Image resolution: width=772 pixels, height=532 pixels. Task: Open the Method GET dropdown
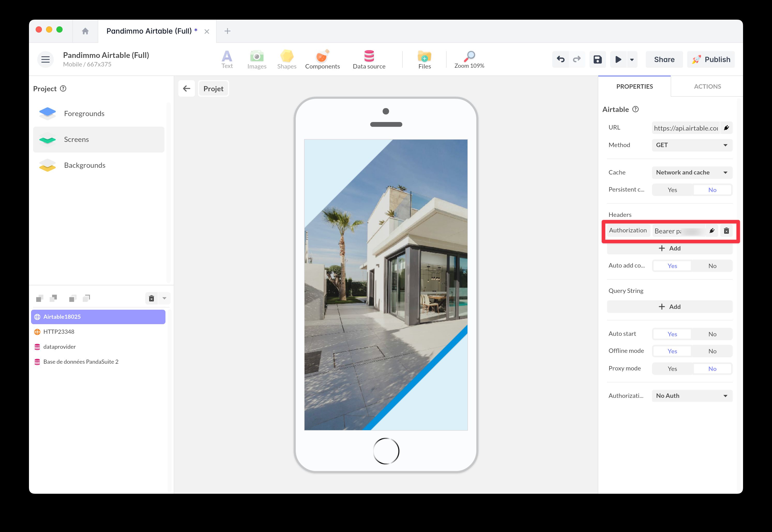point(691,145)
